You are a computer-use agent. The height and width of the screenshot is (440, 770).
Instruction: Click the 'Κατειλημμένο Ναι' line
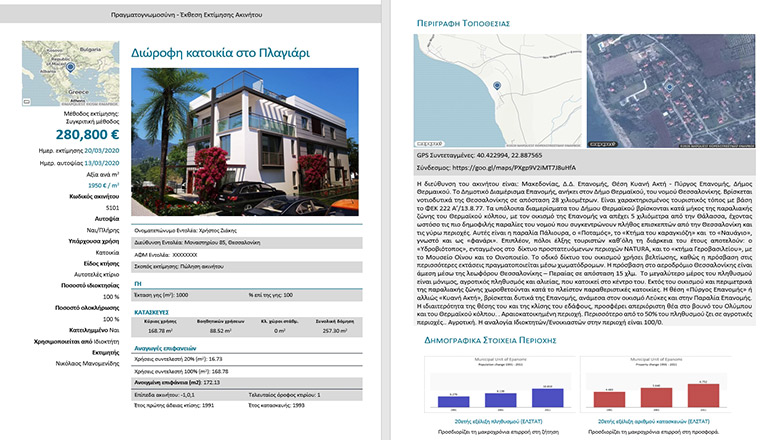(x=94, y=330)
